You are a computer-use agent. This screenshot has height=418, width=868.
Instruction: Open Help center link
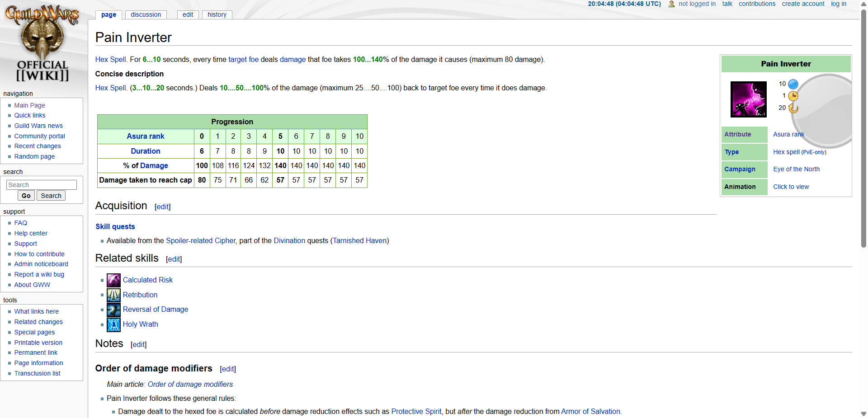[x=31, y=233]
